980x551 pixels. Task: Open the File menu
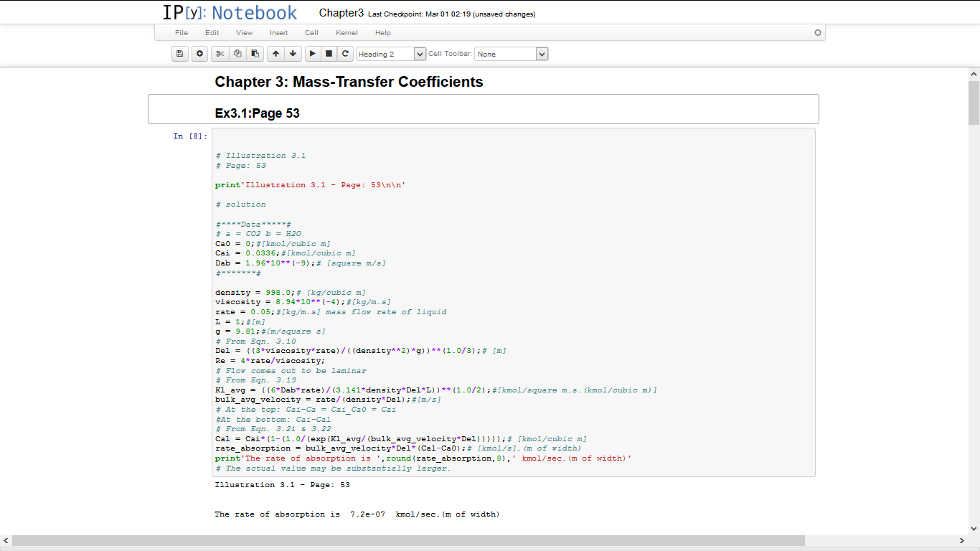[182, 33]
